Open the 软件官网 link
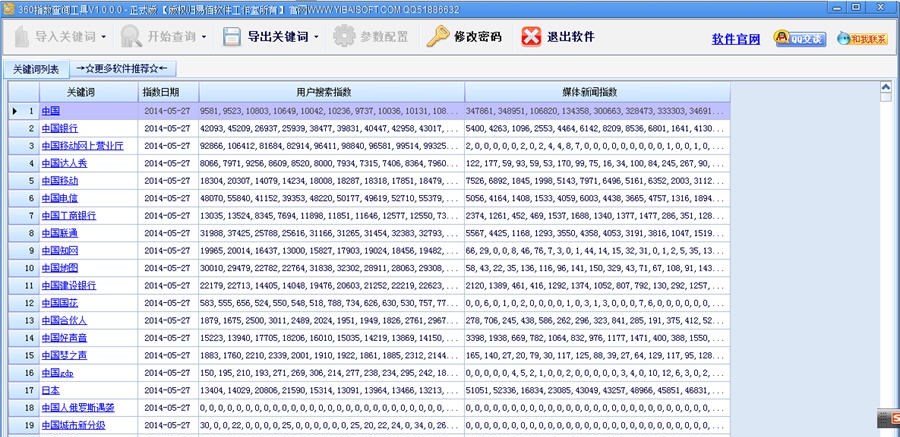Screen dimensions: 900x437 point(736,39)
